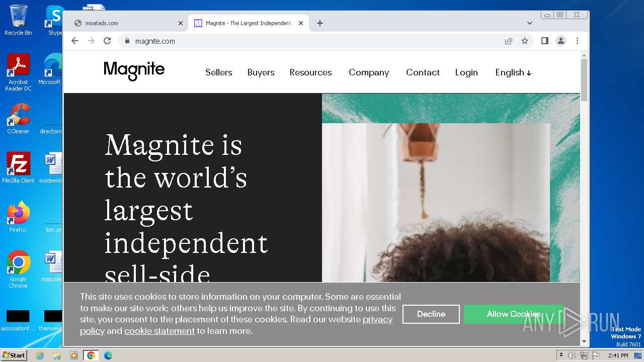Open Microsoft Edge in taskbar
This screenshot has width=644, height=362.
(108, 355)
